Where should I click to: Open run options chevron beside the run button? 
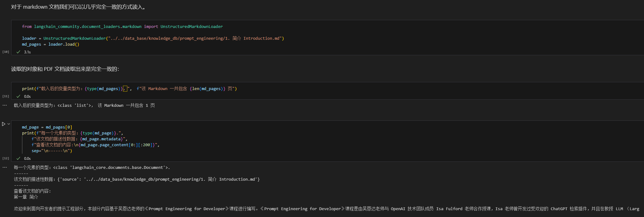[x=9, y=124]
